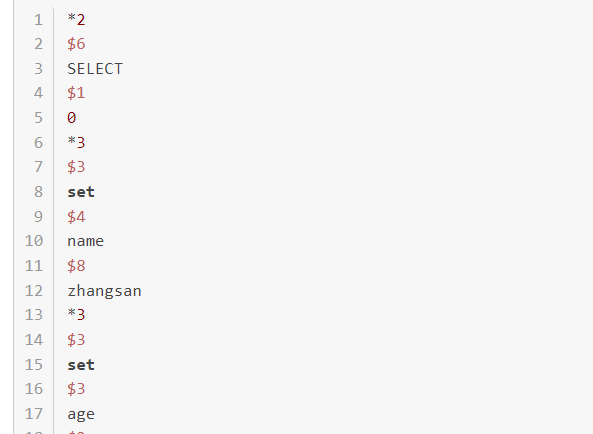Click the $1 token on line 4

[x=76, y=93]
